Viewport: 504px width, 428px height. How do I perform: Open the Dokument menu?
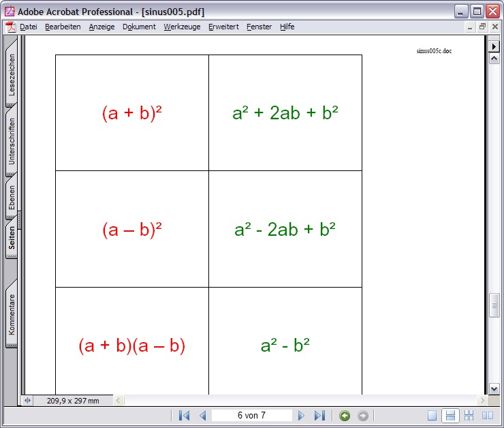(139, 27)
